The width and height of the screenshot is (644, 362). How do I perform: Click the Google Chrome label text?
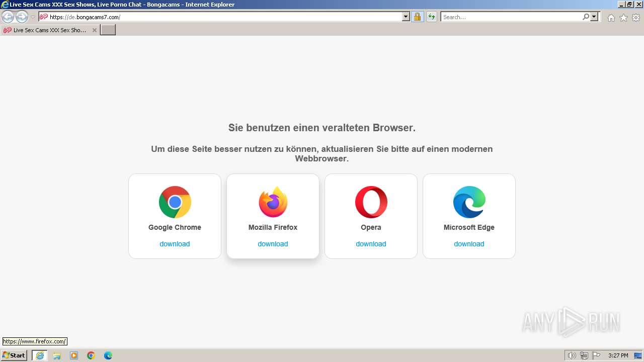pyautogui.click(x=175, y=227)
